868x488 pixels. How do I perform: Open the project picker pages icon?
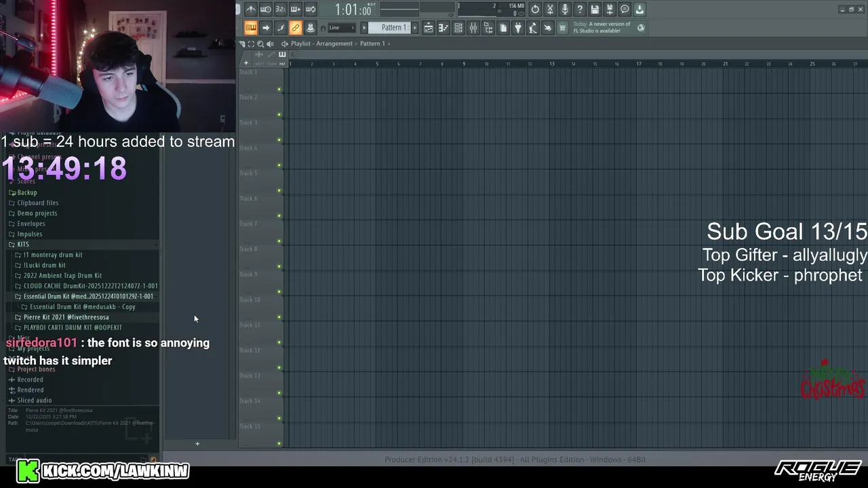tap(503, 28)
